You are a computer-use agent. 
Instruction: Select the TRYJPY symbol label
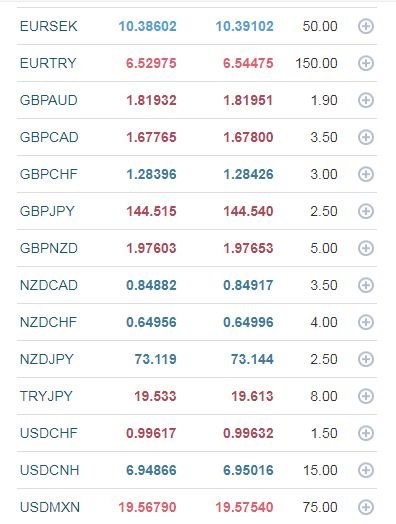[x=46, y=396]
